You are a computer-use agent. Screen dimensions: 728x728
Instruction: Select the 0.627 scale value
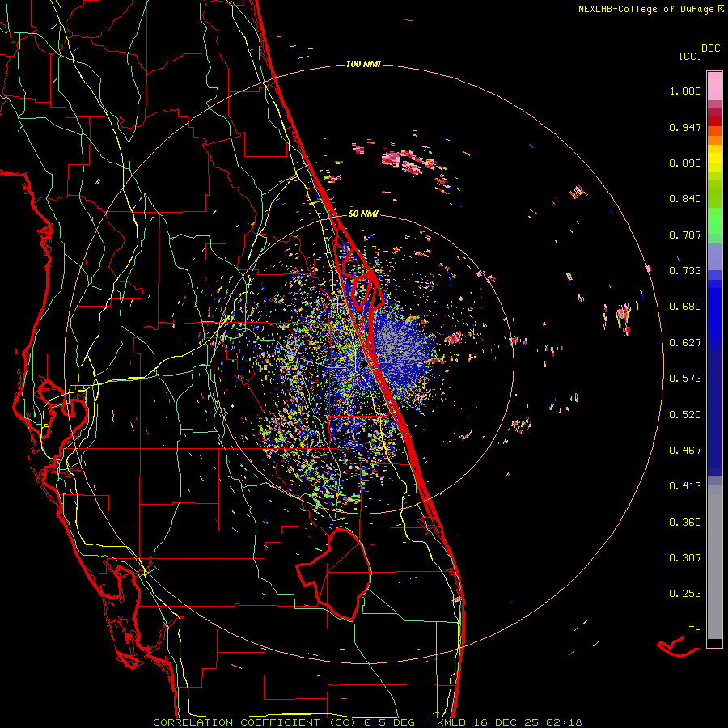tap(685, 343)
